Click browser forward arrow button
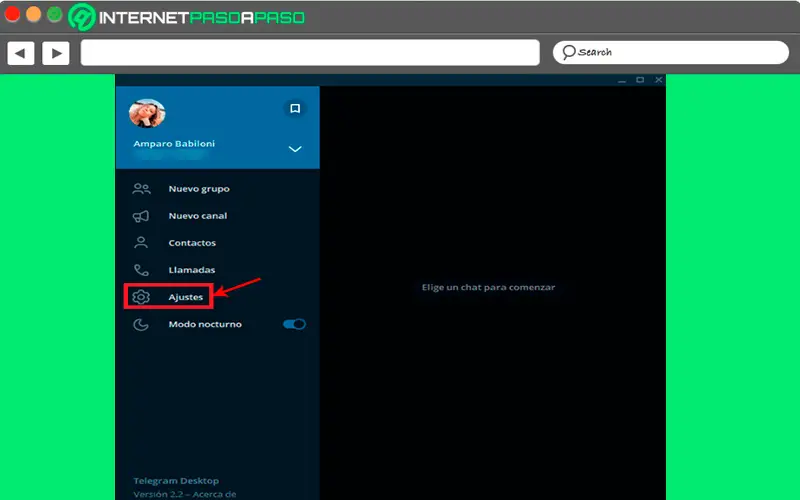800x500 pixels. 56,53
